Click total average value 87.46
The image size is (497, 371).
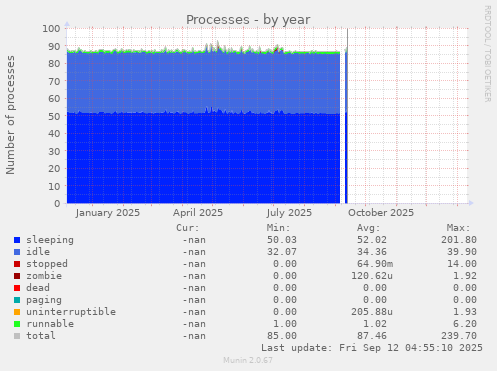[372, 336]
